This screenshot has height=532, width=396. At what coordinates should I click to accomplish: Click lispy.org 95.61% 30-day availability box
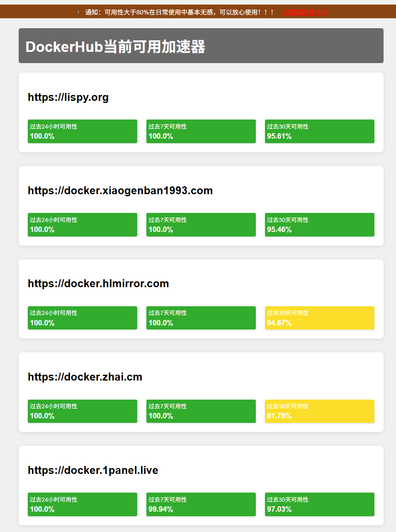[x=320, y=131]
